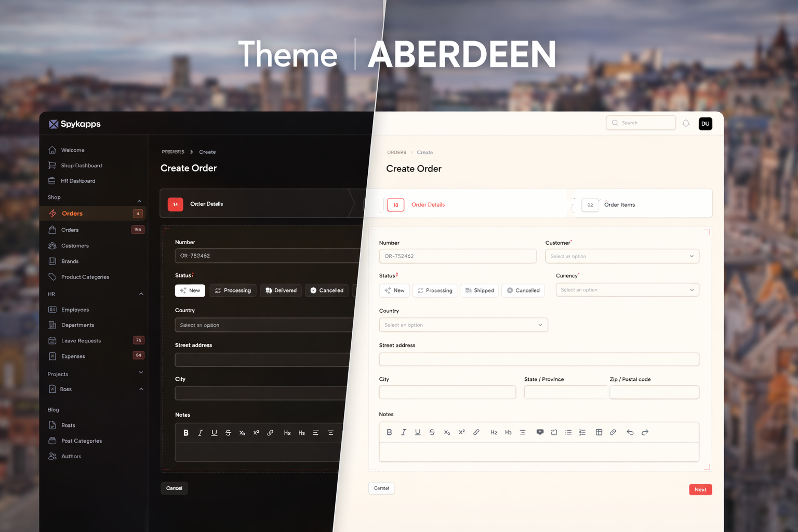The height and width of the screenshot is (532, 798).
Task: Click the undo icon in Notes toolbar
Action: 630,432
